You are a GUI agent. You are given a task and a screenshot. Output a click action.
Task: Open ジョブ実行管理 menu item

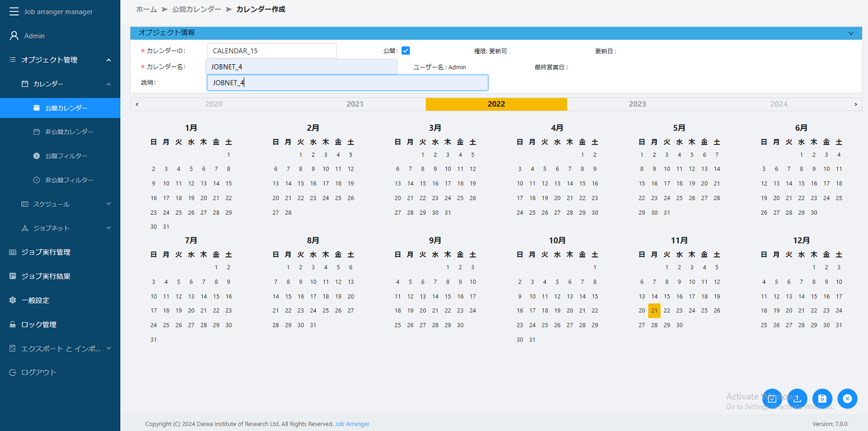pos(46,252)
